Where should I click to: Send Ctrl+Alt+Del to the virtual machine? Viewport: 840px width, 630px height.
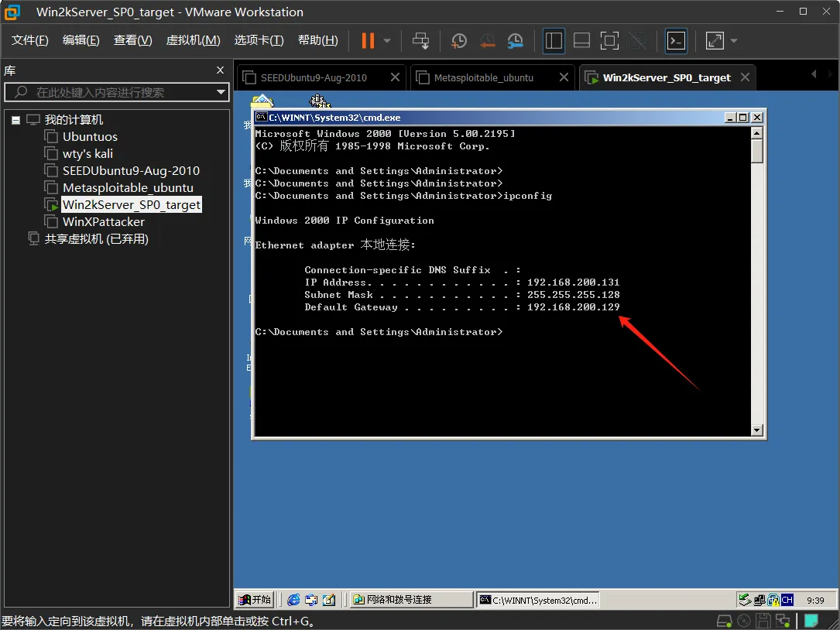[x=420, y=41]
